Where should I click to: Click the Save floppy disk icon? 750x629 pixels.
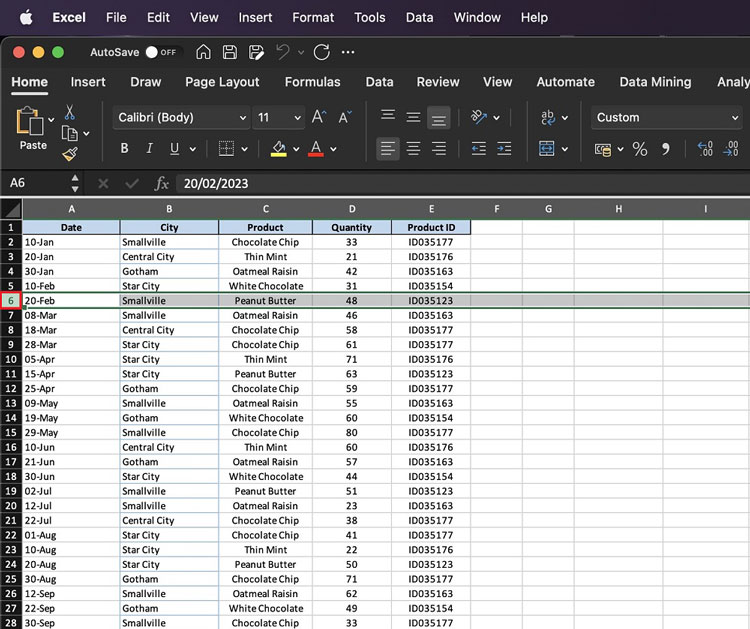tap(230, 52)
